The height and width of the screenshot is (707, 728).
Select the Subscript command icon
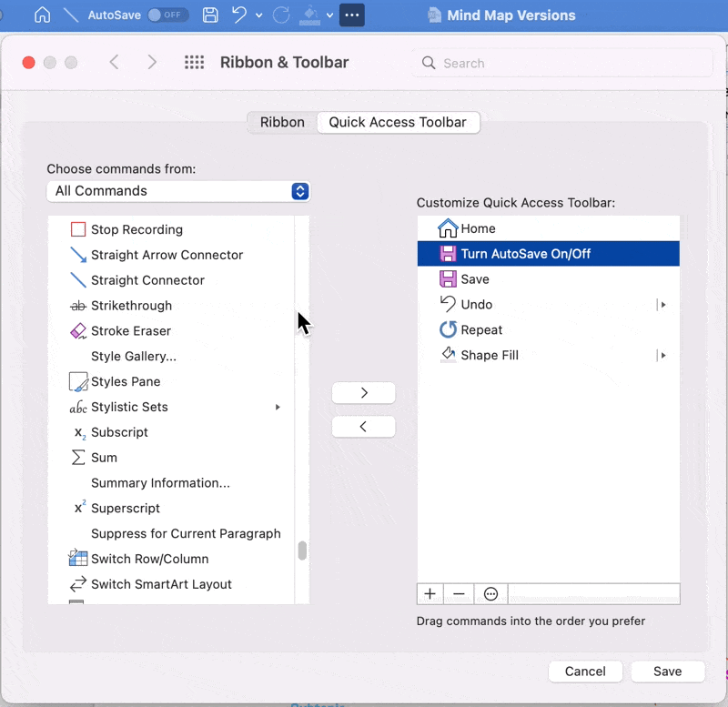(x=80, y=433)
